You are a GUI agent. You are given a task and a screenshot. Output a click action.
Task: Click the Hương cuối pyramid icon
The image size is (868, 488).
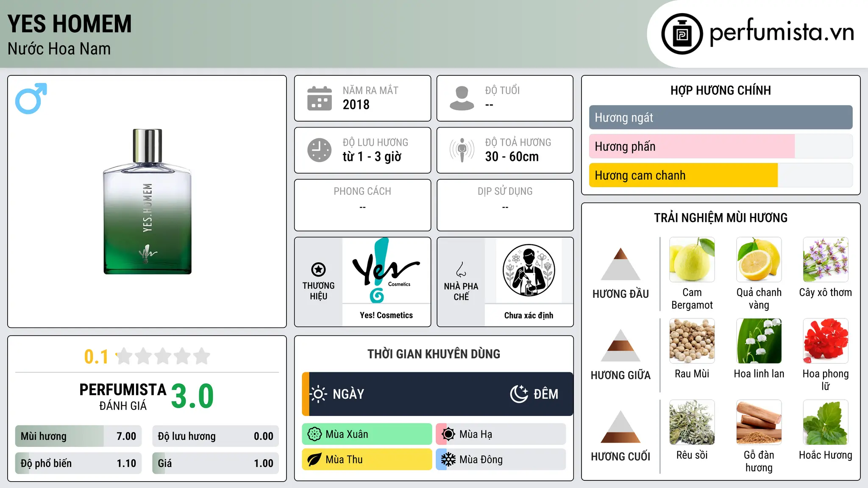(620, 427)
